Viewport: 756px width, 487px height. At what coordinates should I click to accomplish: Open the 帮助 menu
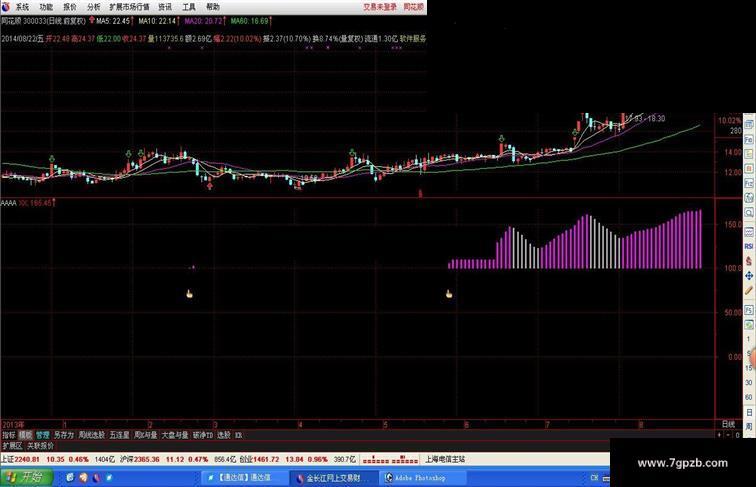pyautogui.click(x=213, y=7)
